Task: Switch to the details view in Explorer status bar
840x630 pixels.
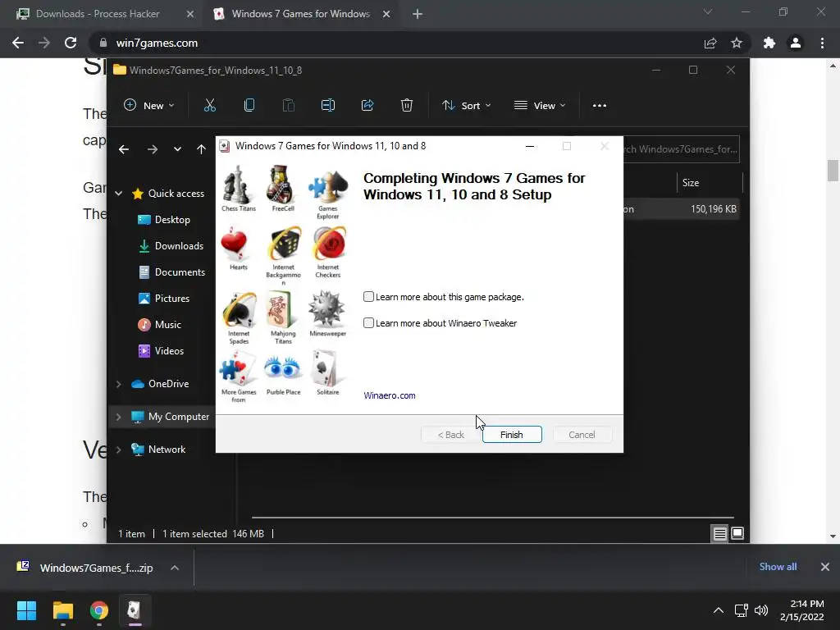Action: click(720, 533)
